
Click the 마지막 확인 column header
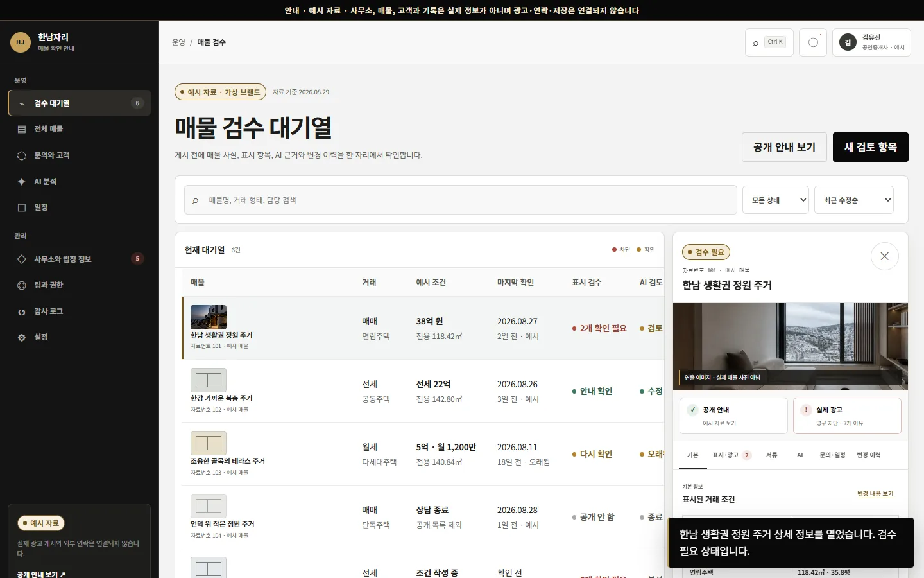pos(515,282)
